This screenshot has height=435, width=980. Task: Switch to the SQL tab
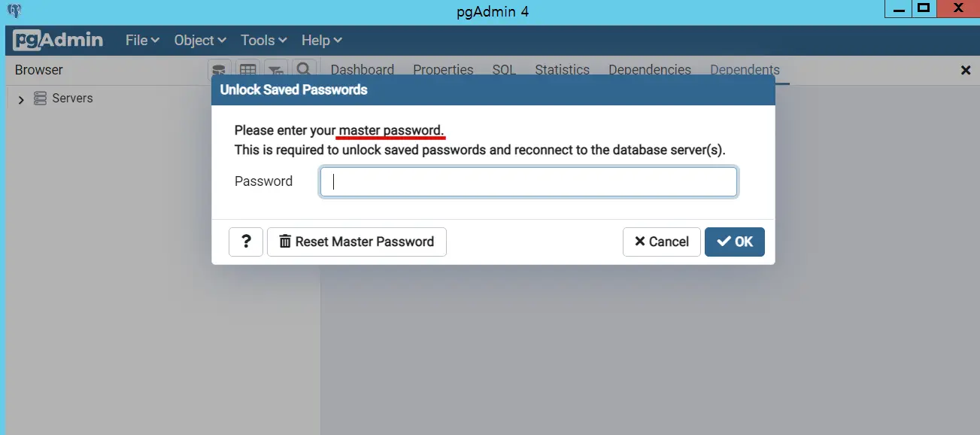click(502, 69)
